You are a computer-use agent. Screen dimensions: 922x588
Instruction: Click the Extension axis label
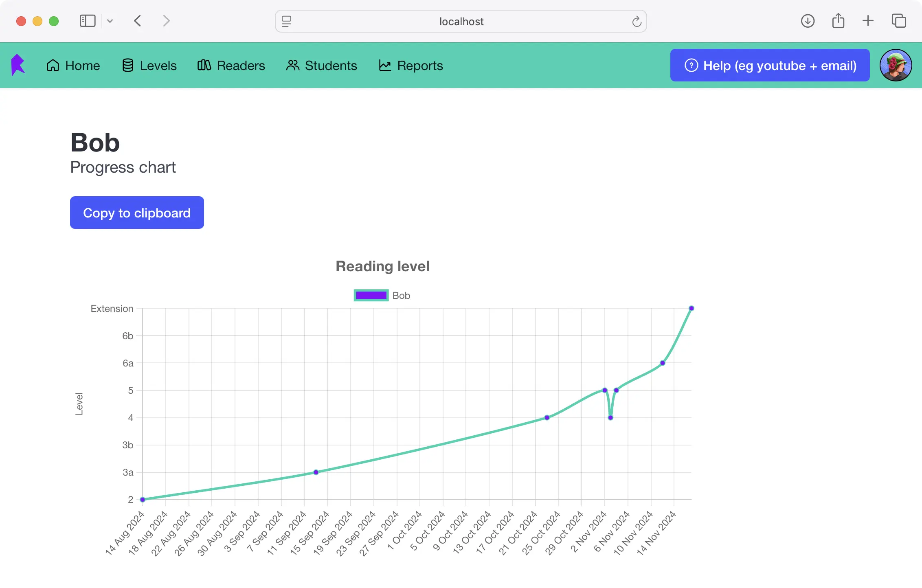click(x=112, y=309)
